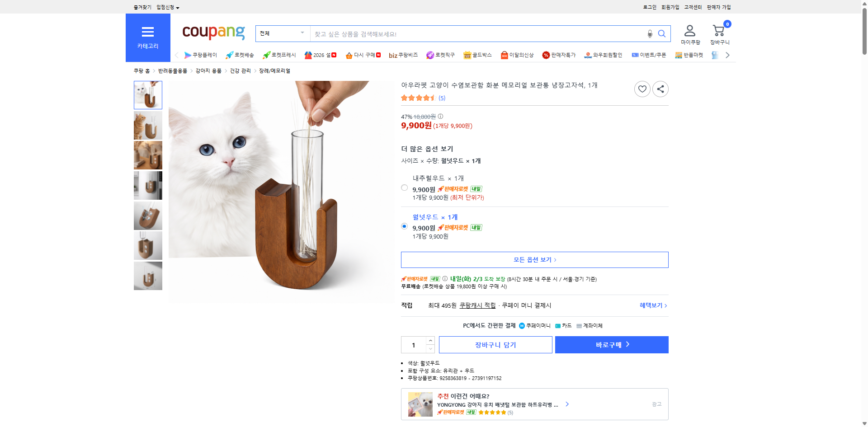868x427 pixels.
Task: Open the 카테고리 hamburger menu
Action: pyautogui.click(x=148, y=32)
